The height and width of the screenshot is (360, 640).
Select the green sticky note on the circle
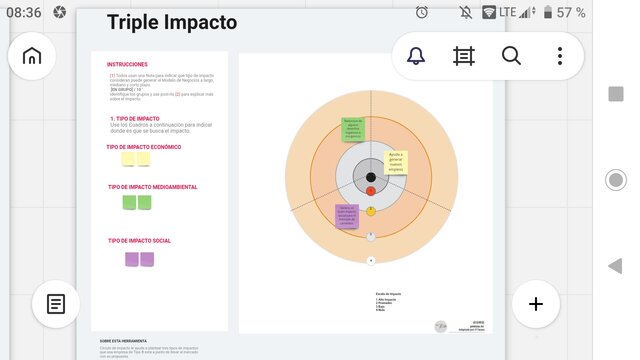353,130
